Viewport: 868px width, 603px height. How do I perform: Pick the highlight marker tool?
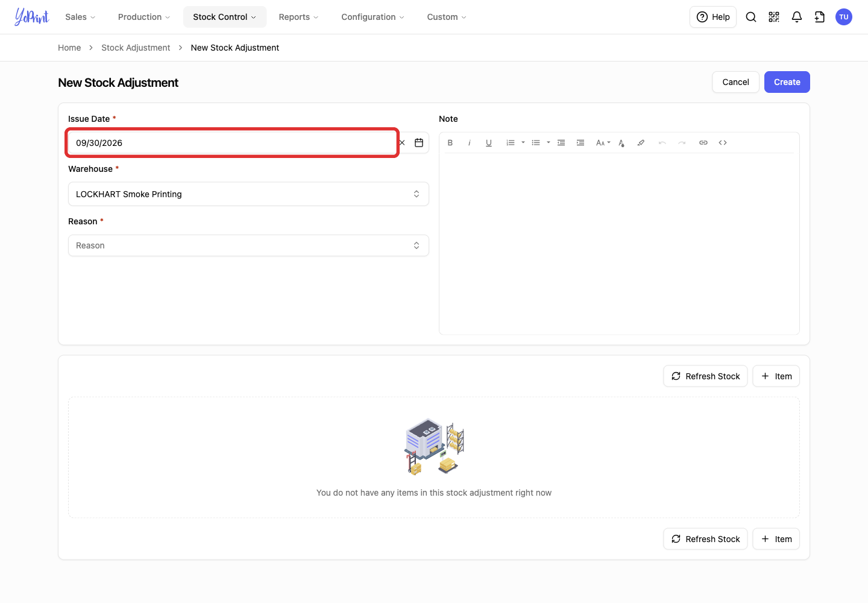(641, 143)
